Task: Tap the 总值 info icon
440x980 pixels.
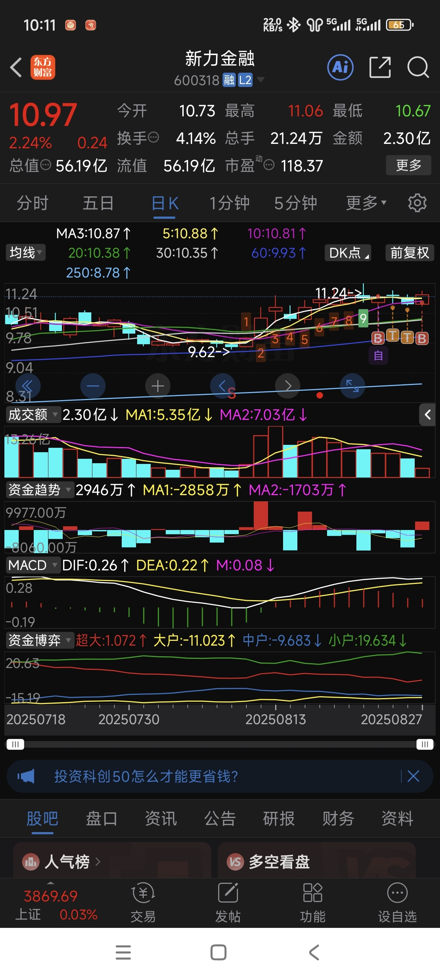Action: [x=45, y=165]
